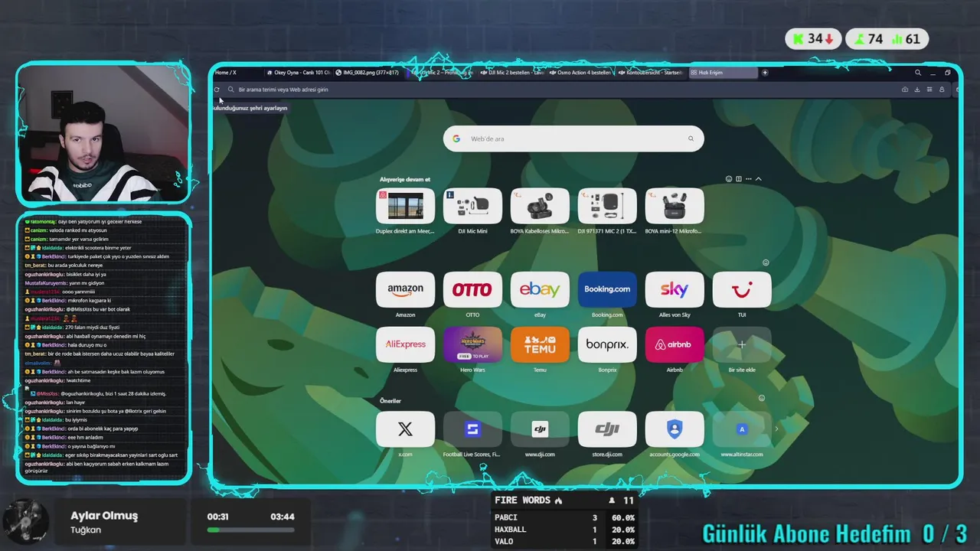Viewport: 980px width, 551px height.
Task: Open the Hero Wars tile
Action: click(x=472, y=344)
